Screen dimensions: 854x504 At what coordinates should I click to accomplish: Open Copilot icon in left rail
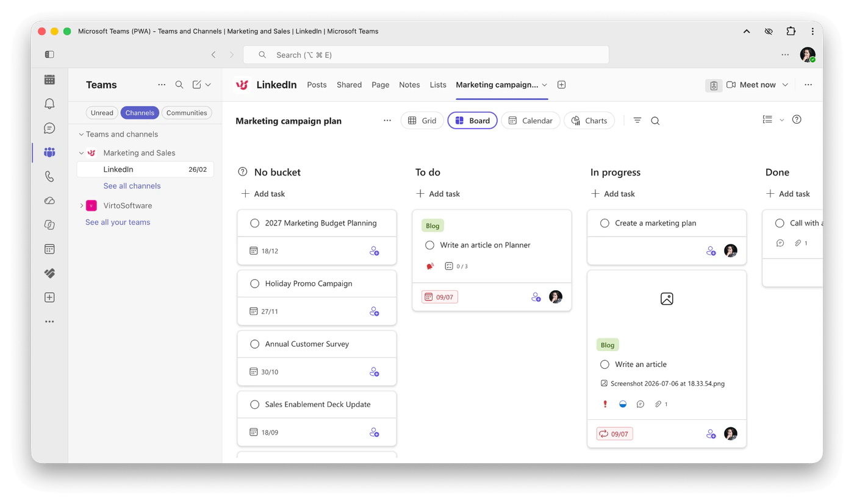point(49,225)
